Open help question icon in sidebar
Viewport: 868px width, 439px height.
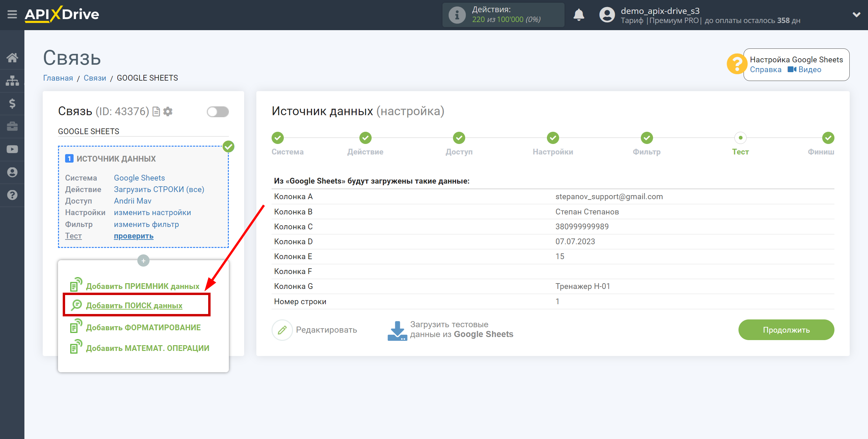click(12, 195)
